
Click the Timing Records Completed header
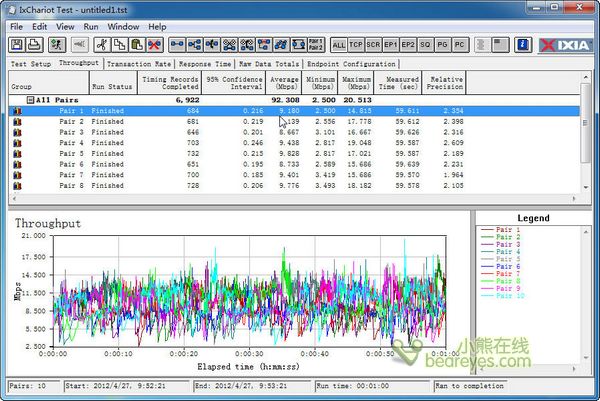(x=170, y=82)
